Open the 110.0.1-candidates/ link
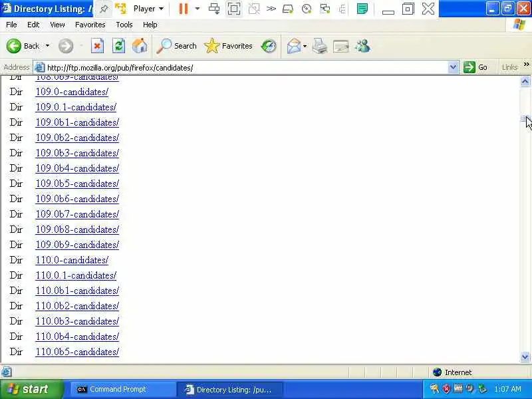The width and height of the screenshot is (532, 399). pos(76,275)
